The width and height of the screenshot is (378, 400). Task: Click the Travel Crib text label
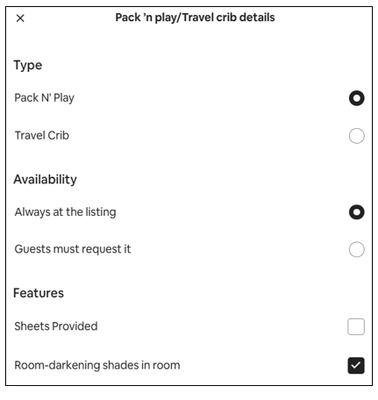point(42,135)
